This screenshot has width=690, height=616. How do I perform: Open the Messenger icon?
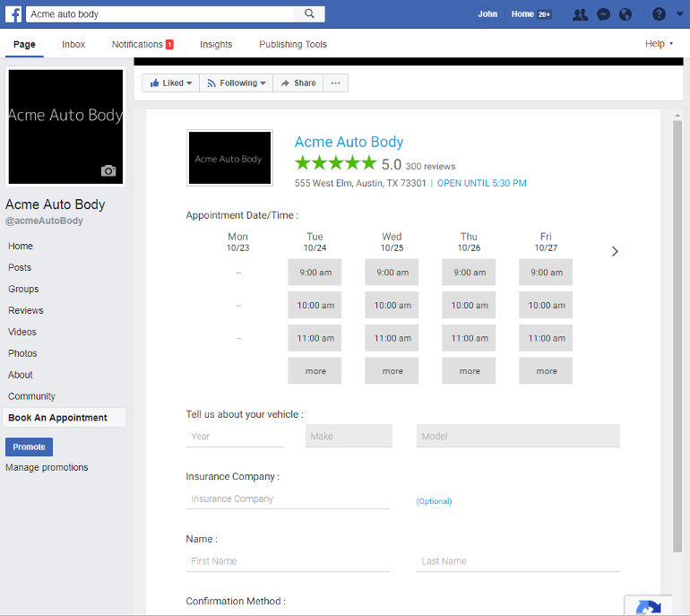tap(603, 14)
